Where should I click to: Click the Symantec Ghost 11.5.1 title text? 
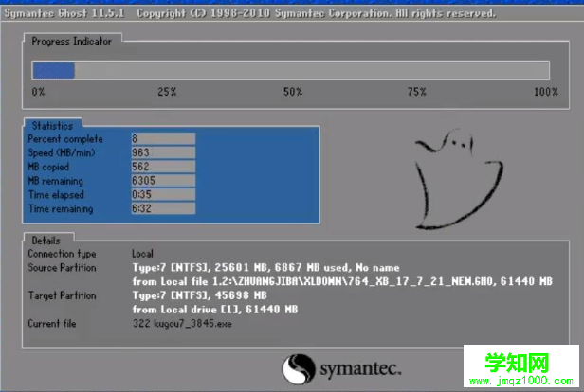(64, 13)
